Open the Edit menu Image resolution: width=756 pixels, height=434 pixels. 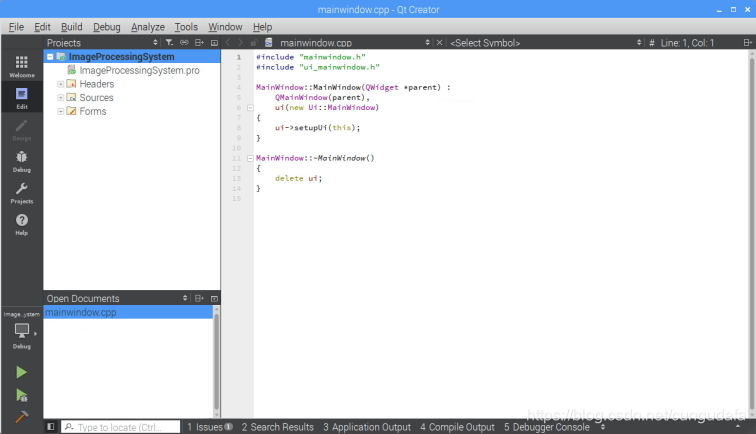(x=42, y=27)
